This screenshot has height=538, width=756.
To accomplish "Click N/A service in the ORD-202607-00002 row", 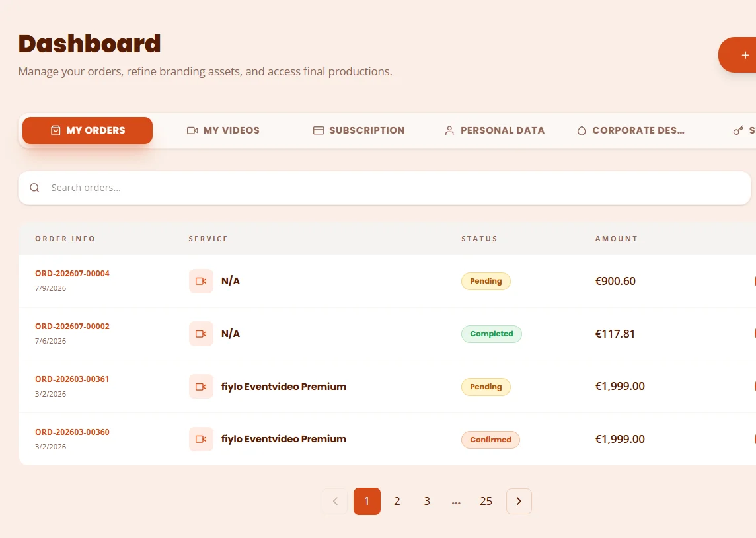I will 231,334.
